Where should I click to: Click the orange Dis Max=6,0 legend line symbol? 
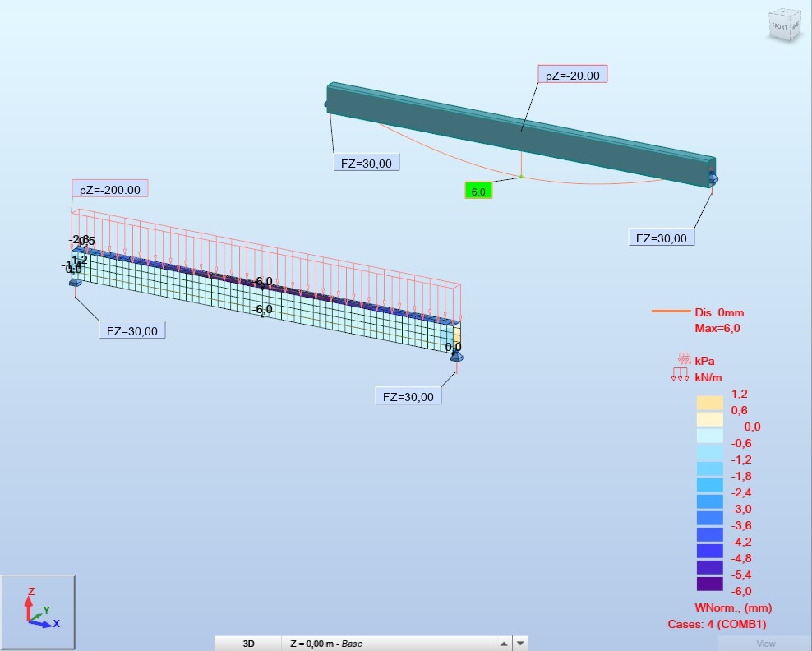click(672, 312)
